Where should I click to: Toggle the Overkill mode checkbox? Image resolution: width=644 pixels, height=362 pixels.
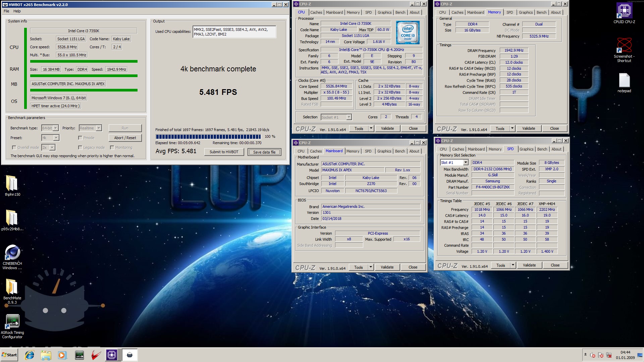14,147
